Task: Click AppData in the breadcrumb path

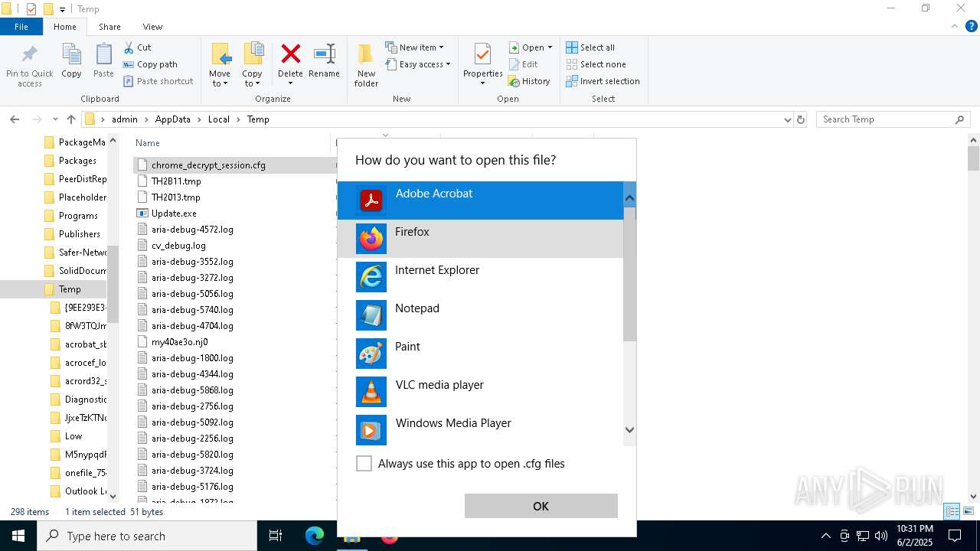Action: (x=172, y=119)
